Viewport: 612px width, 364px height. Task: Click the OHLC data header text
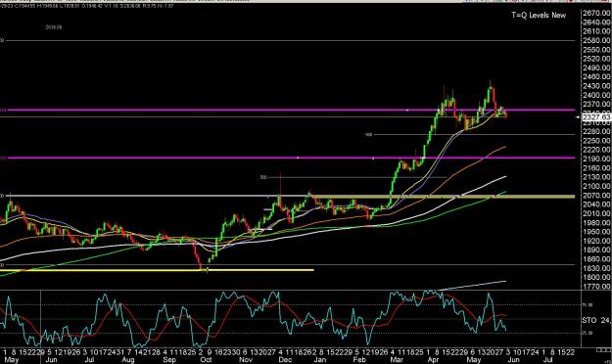[87, 6]
